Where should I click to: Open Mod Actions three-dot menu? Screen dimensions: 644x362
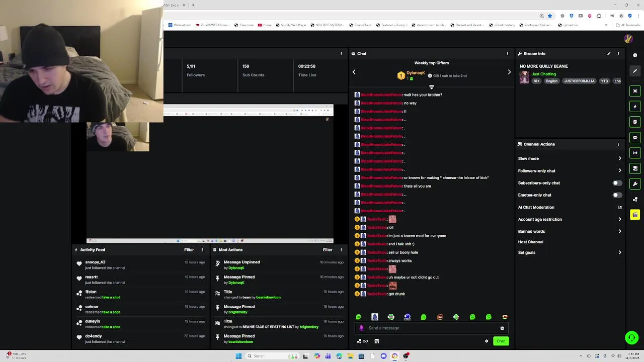341,250
